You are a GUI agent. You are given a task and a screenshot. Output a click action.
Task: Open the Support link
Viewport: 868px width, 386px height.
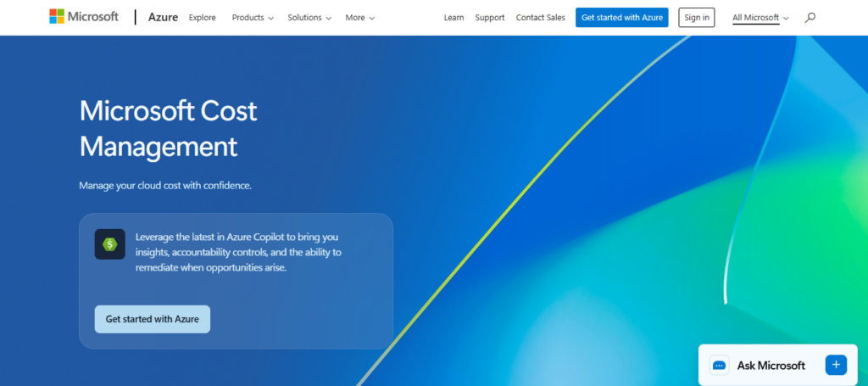coord(490,18)
